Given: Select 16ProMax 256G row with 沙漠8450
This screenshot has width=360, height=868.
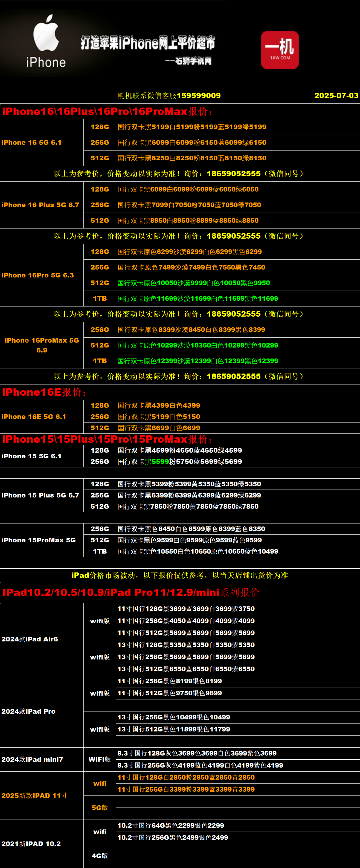Looking at the screenshot, I should (238, 329).
